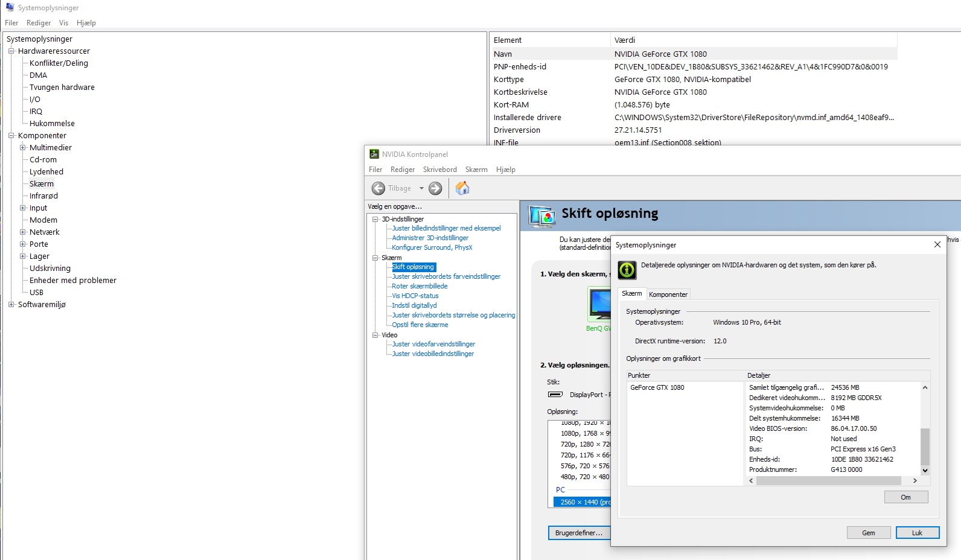Screen dimensions: 961x560
Task: Select Tvungen hardware tree item
Action: click(x=62, y=87)
